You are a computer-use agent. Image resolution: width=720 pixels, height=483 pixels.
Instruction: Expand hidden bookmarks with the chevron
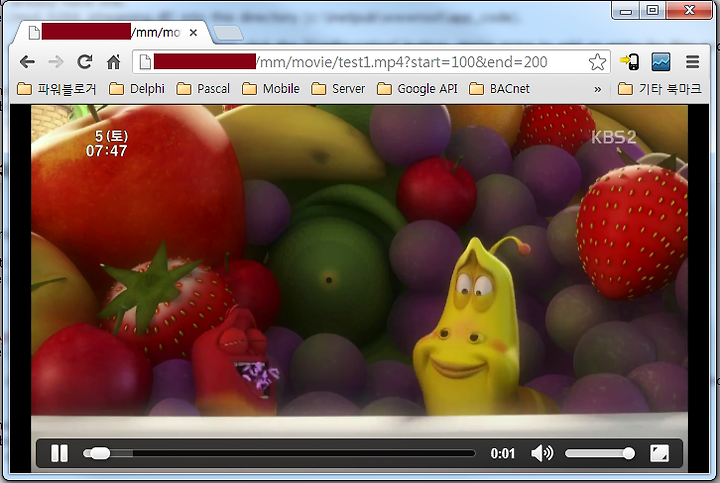pyautogui.click(x=597, y=89)
